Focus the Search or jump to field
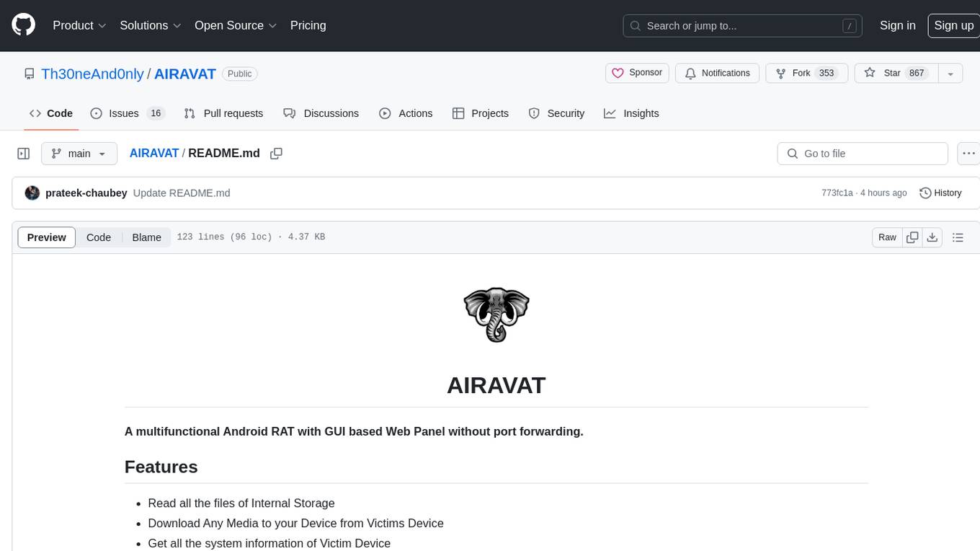 [x=744, y=25]
